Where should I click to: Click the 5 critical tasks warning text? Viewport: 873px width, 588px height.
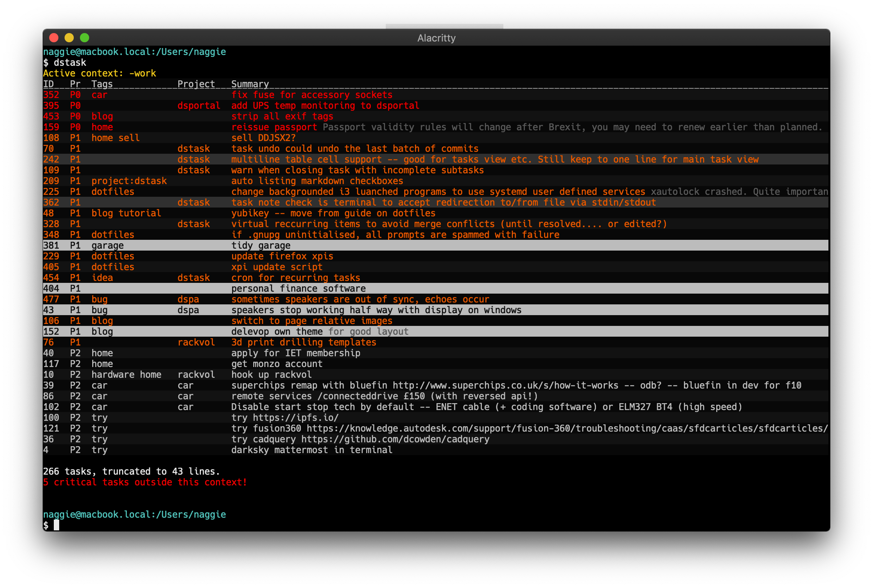pyautogui.click(x=145, y=482)
